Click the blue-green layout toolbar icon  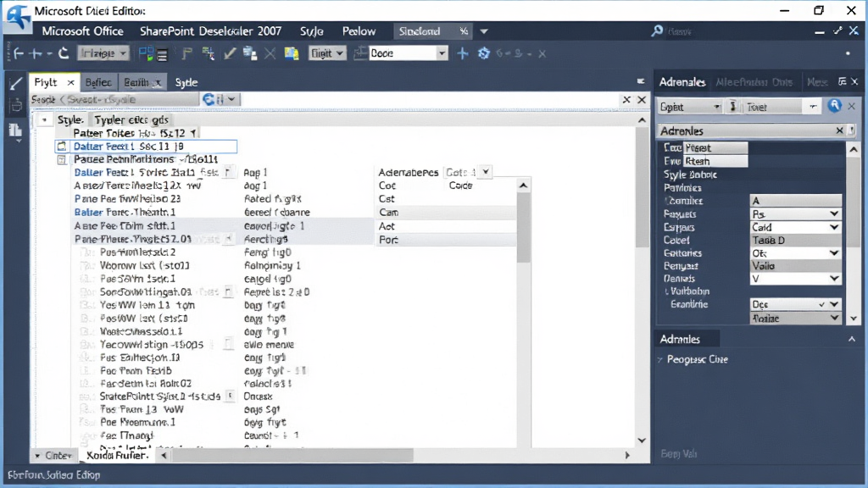[146, 53]
